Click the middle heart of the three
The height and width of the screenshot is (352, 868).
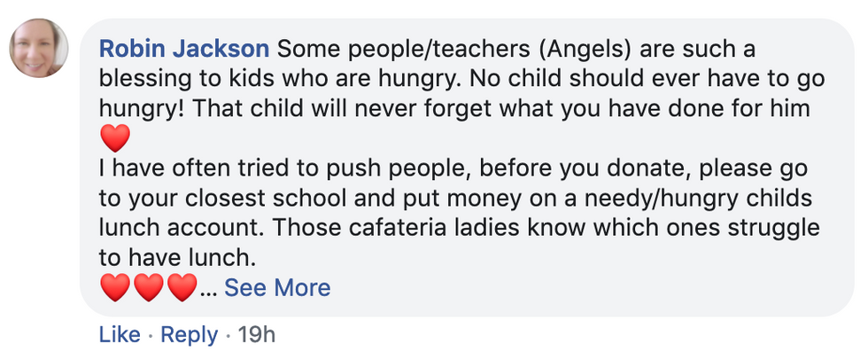tap(149, 287)
